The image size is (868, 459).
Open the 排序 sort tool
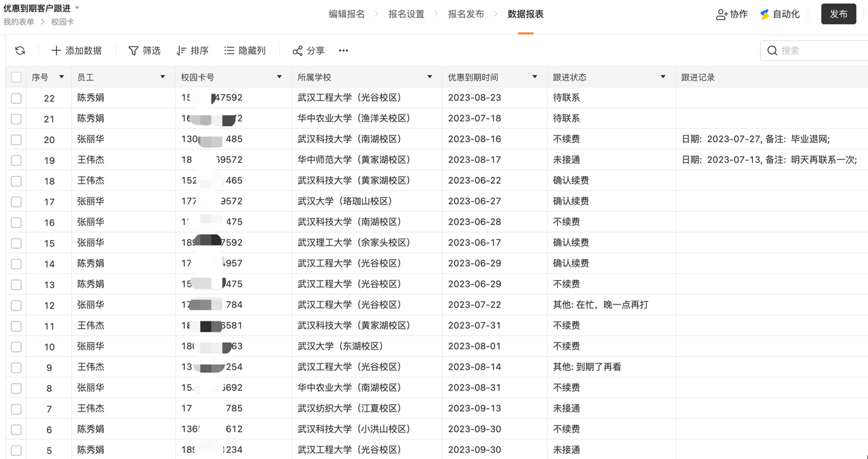pyautogui.click(x=192, y=51)
